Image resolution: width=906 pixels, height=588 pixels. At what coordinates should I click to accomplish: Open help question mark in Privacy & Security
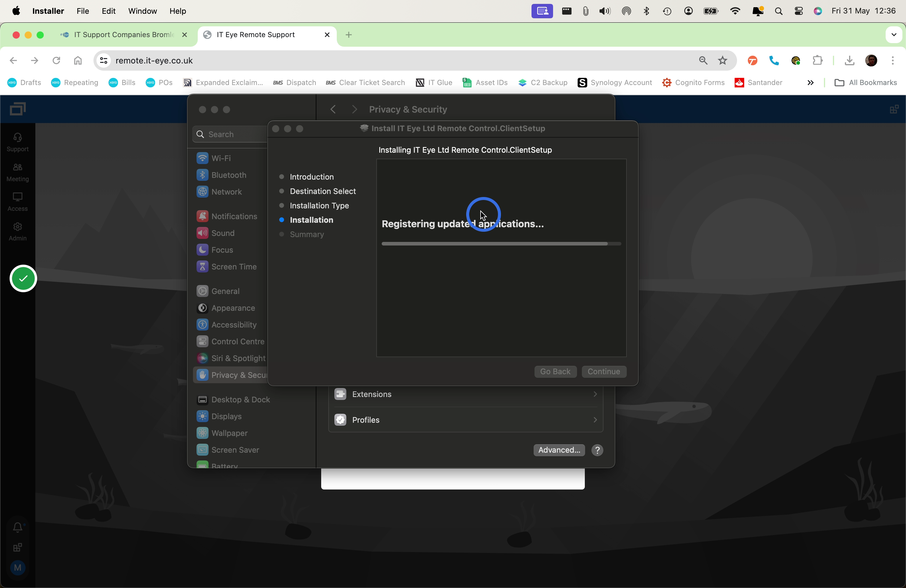pyautogui.click(x=597, y=450)
